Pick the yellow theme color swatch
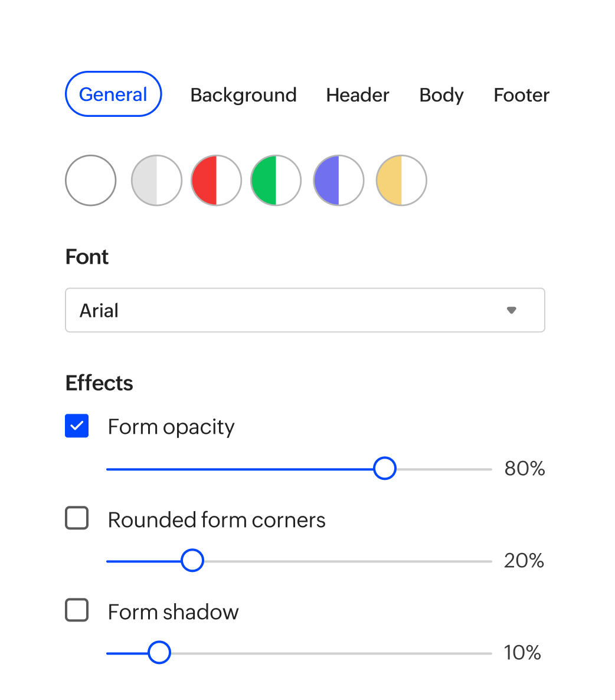This screenshot has width=615, height=700. click(401, 181)
